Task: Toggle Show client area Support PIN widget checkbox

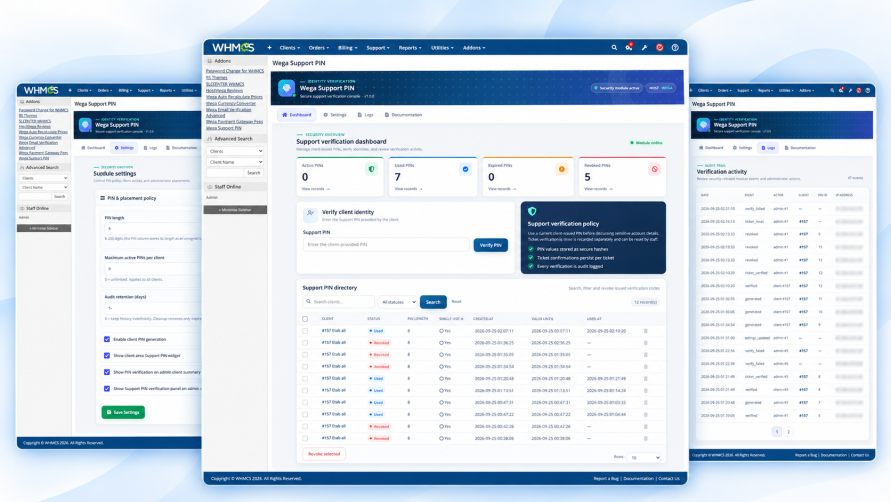Action: point(107,356)
